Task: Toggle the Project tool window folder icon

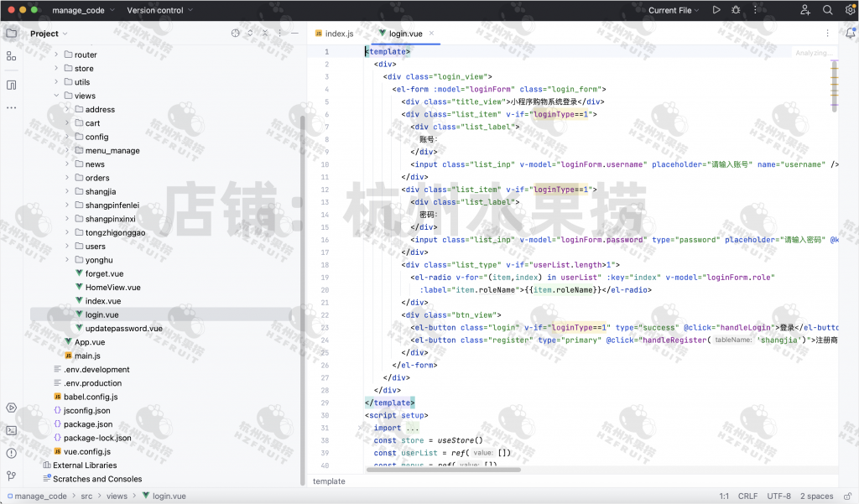Action: pyautogui.click(x=11, y=34)
